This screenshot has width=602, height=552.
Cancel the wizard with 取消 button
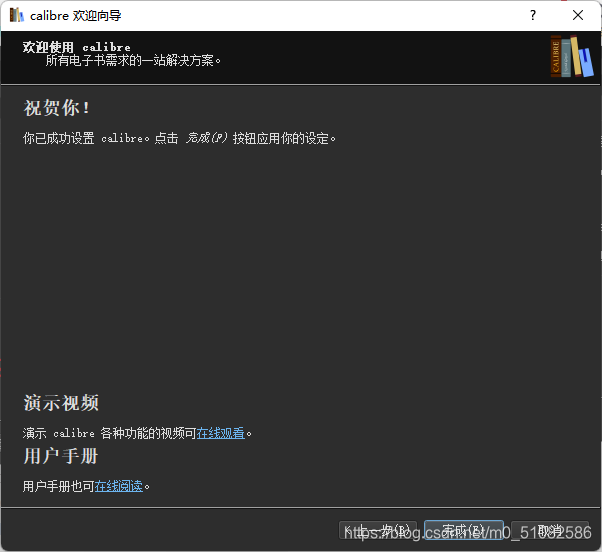pyautogui.click(x=549, y=530)
